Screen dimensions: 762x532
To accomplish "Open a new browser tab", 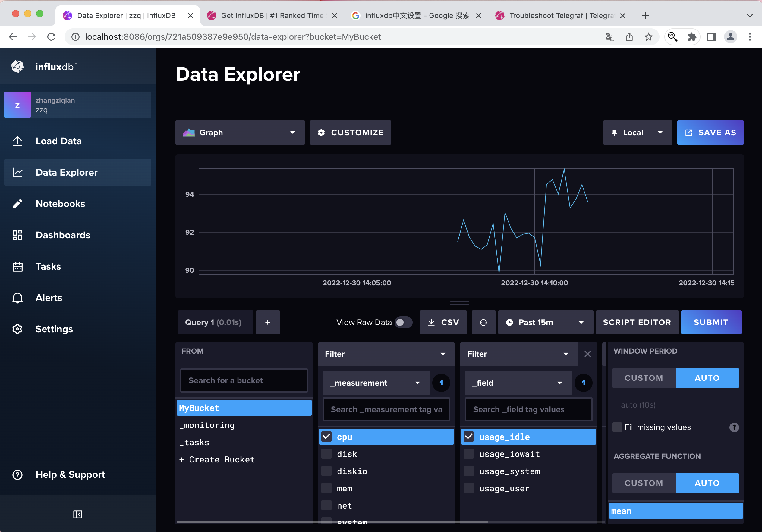I will pyautogui.click(x=646, y=16).
